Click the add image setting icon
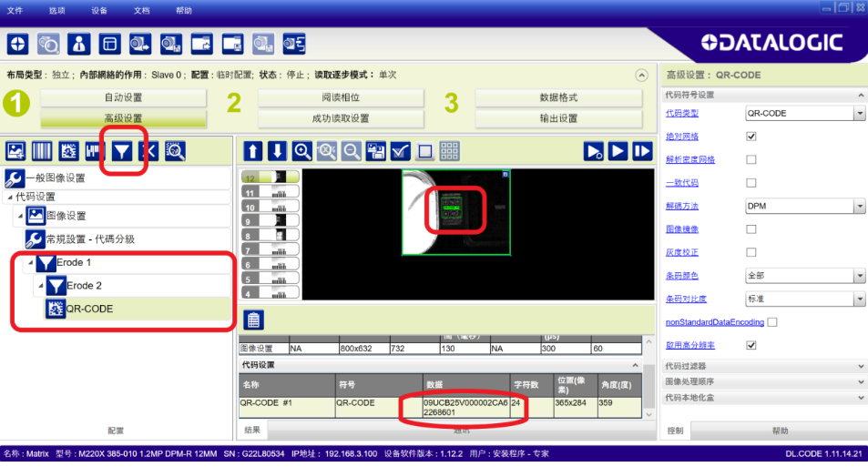 (x=16, y=152)
